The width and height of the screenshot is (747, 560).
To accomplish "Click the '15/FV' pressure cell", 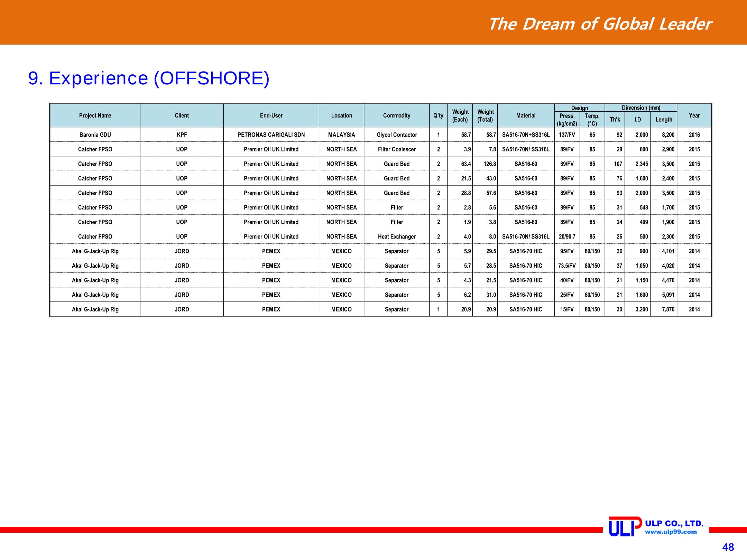I will tap(567, 309).
